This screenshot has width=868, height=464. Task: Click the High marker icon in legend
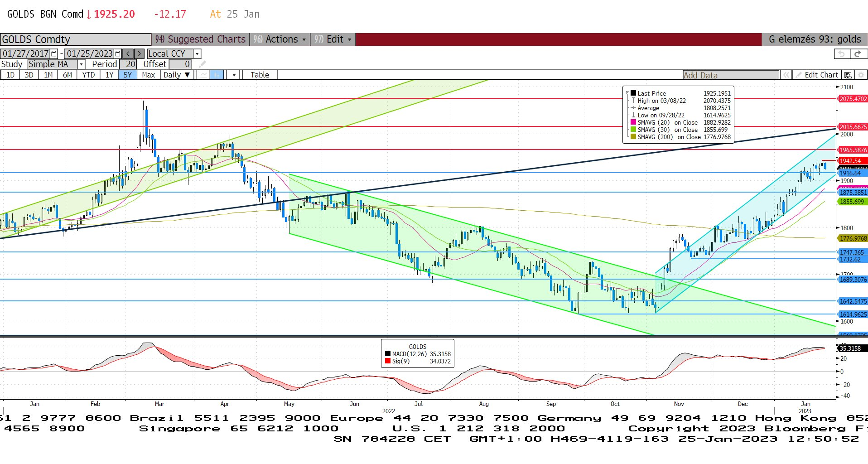coord(633,101)
